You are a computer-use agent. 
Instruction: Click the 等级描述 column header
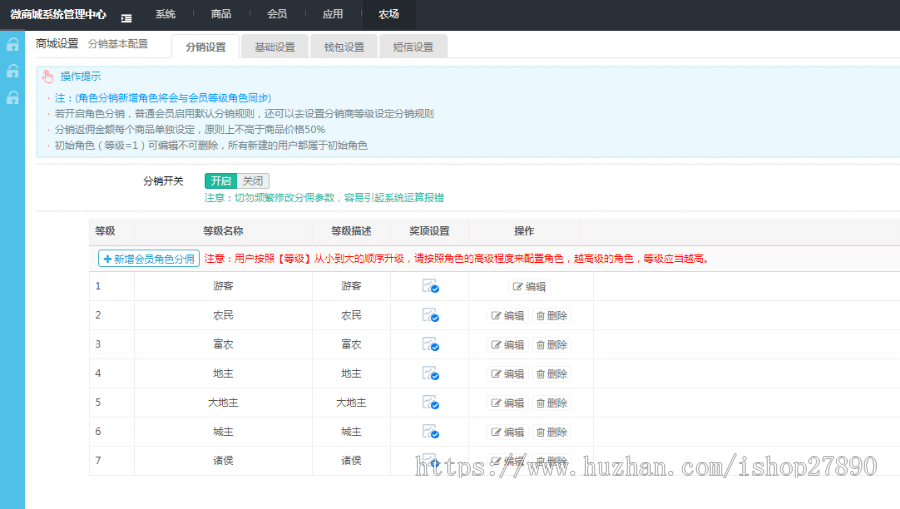click(351, 231)
